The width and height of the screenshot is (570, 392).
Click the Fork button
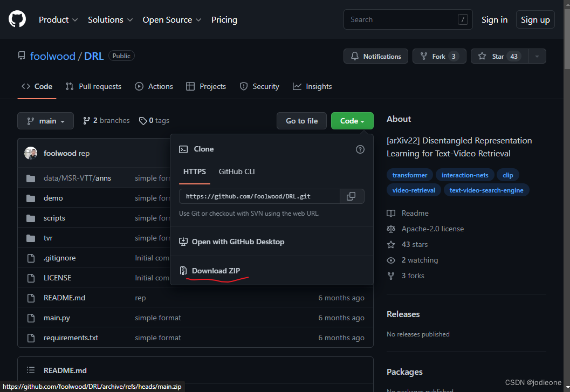click(x=439, y=56)
